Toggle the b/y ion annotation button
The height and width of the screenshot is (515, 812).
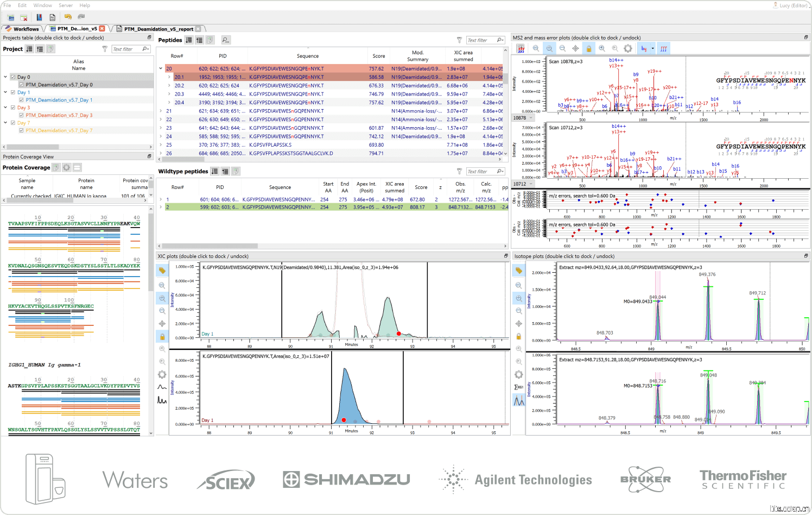point(644,48)
